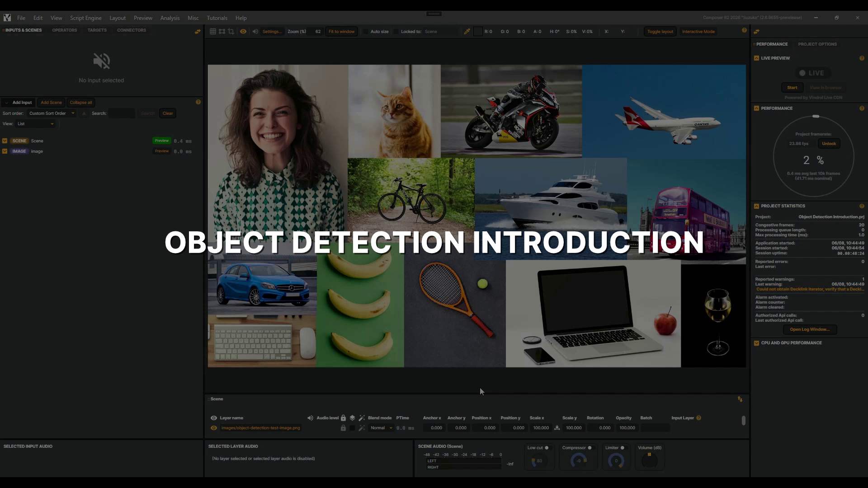The height and width of the screenshot is (488, 868).
Task: Activate the color picker eyedropper icon
Action: pos(467,32)
